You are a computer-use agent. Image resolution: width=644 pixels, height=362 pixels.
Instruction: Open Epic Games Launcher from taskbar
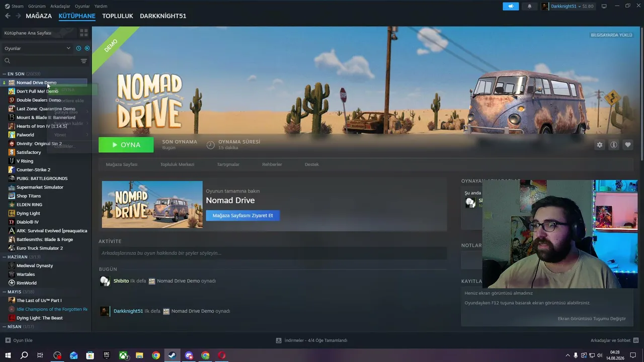pos(107,355)
